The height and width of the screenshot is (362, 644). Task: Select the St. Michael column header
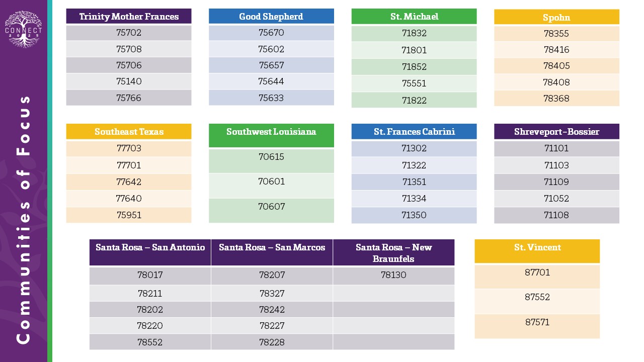[x=414, y=17]
